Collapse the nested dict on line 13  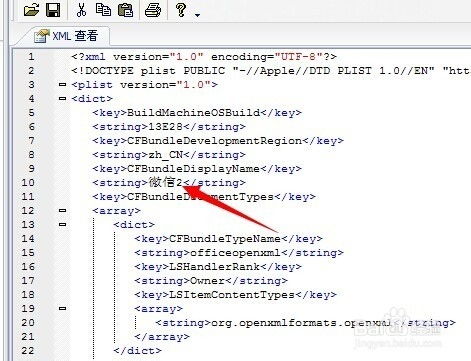62,225
